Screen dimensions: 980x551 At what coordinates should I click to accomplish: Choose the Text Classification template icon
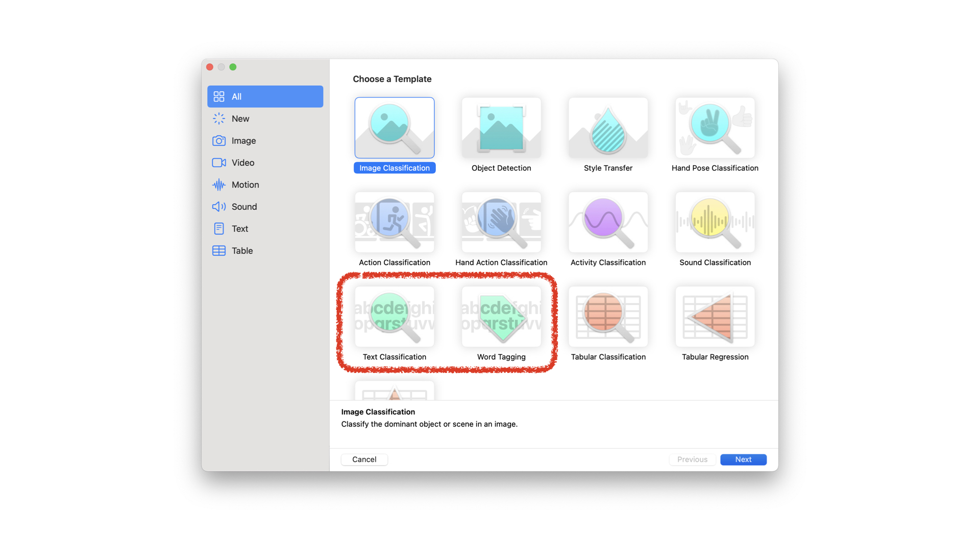click(395, 316)
